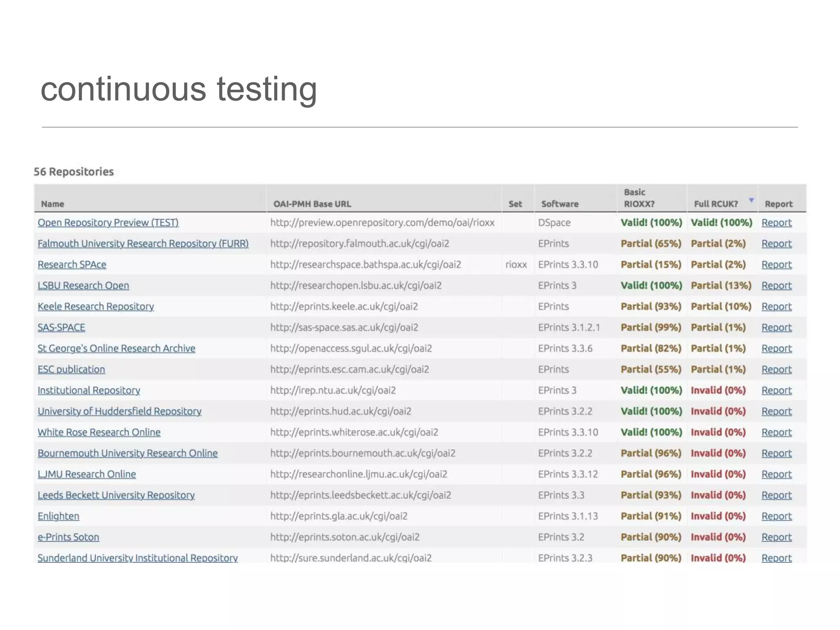Open the Enlighten repository link
This screenshot has height=630, width=840.
tap(59, 516)
